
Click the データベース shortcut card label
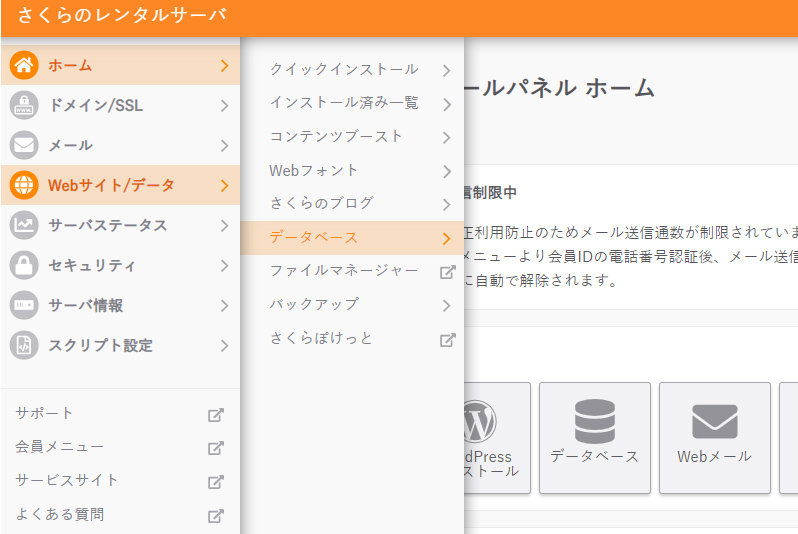[594, 456]
